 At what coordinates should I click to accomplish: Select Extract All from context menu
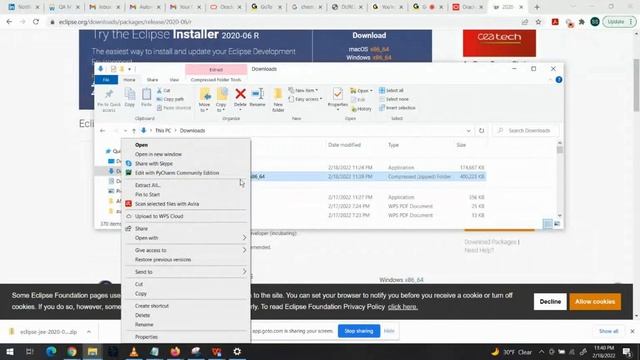(x=147, y=185)
